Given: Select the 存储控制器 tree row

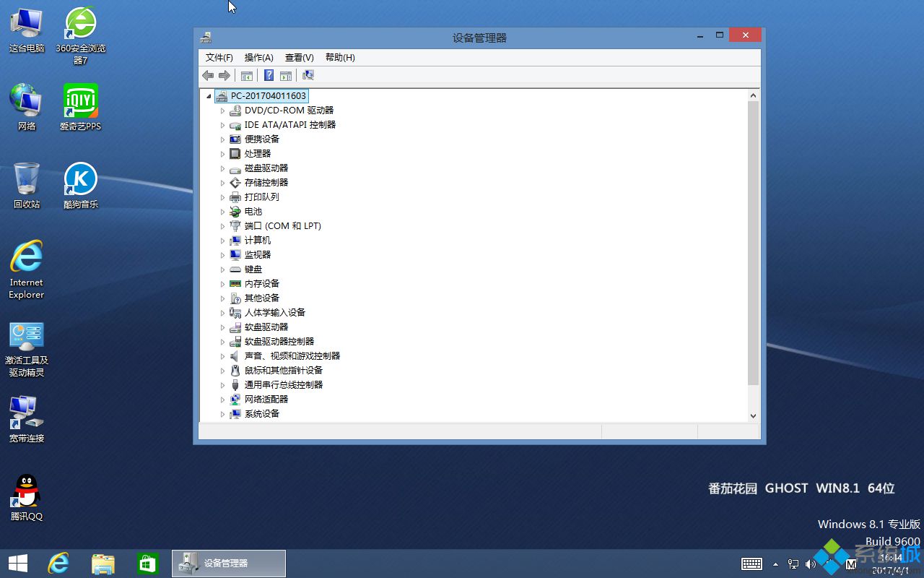Looking at the screenshot, I should pyautogui.click(x=266, y=183).
